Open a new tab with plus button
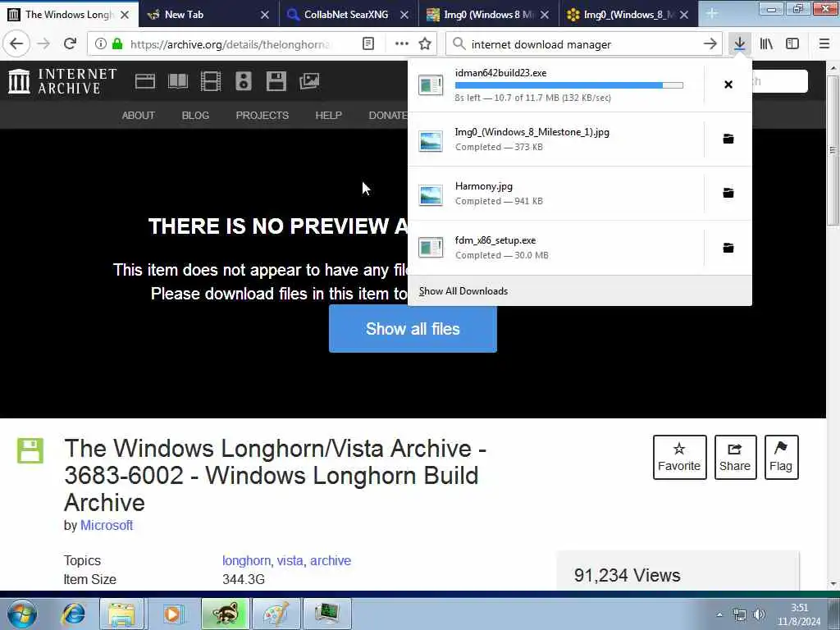Screen dimensions: 840x630 pyautogui.click(x=711, y=14)
